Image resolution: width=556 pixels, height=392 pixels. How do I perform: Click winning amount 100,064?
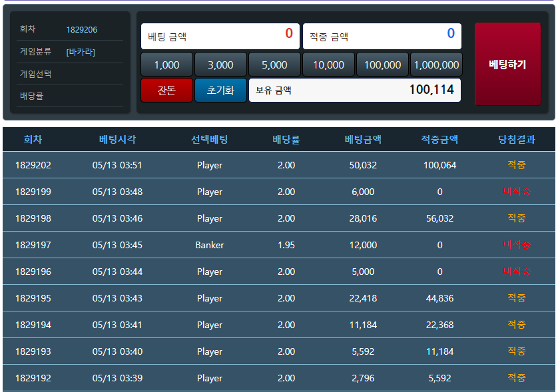point(439,165)
